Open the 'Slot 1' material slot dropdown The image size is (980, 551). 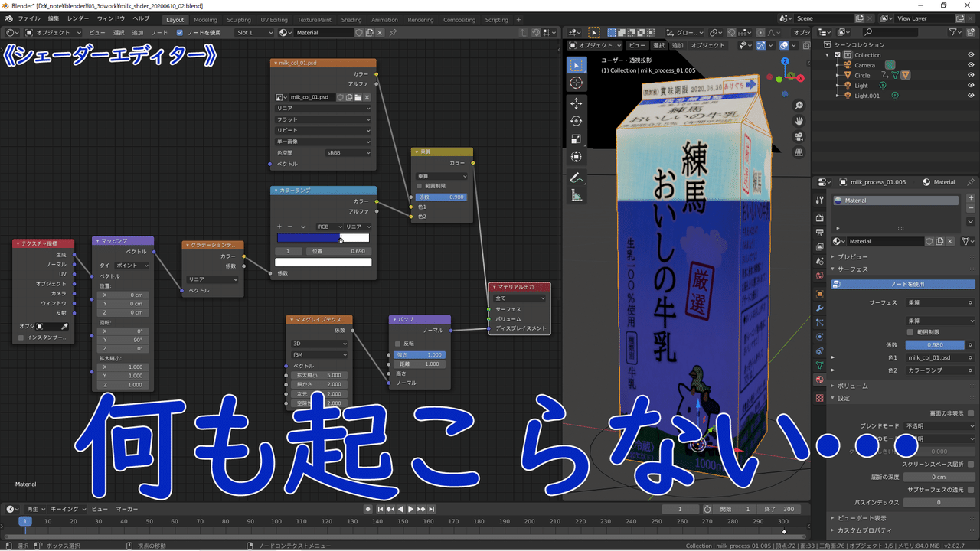[254, 33]
